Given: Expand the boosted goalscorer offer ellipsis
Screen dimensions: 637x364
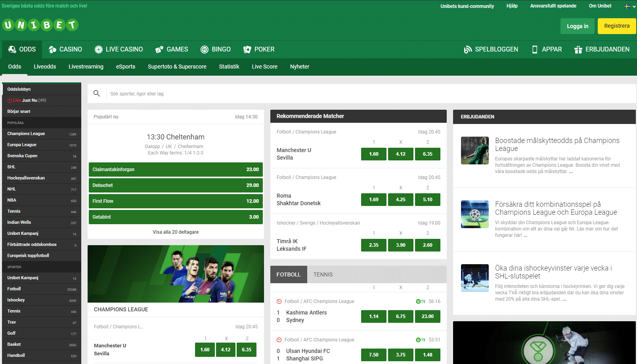Looking at the screenshot, I should pos(571,172).
